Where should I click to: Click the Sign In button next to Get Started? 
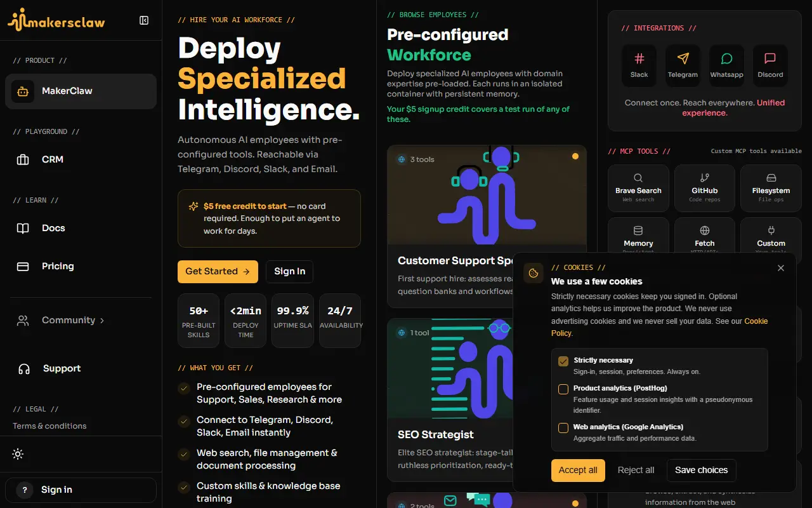coord(289,271)
